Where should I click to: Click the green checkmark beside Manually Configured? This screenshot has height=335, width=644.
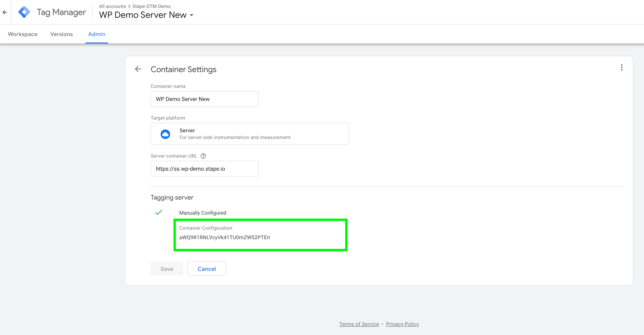(x=159, y=212)
